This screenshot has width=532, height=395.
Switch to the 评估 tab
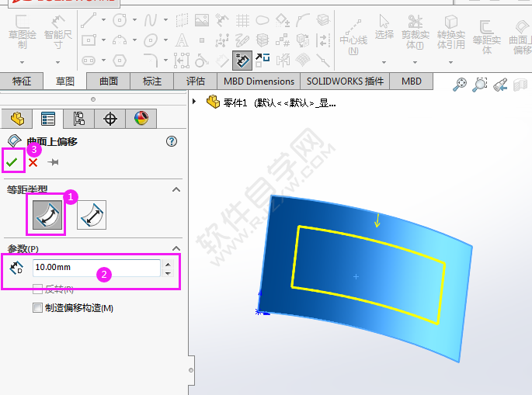tap(196, 81)
